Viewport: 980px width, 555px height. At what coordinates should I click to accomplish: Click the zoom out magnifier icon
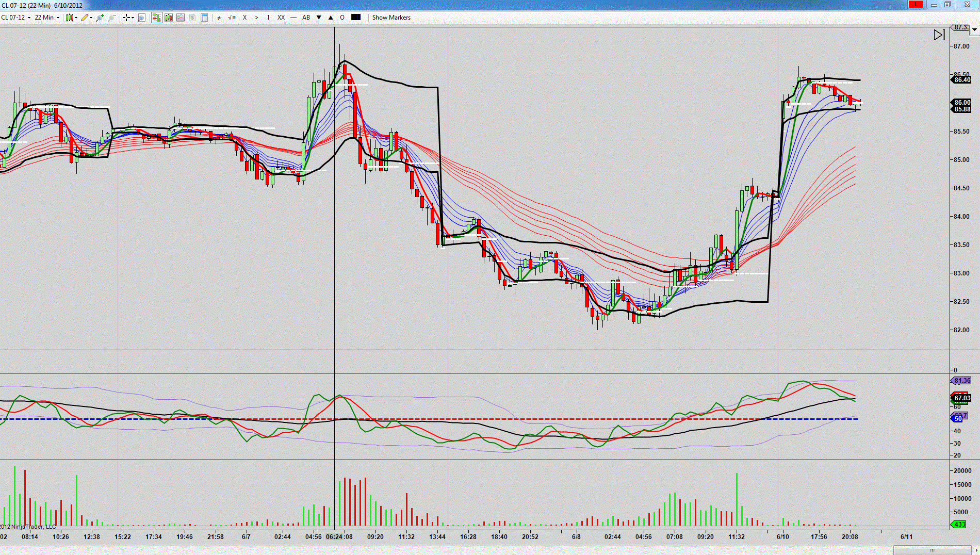pos(112,18)
